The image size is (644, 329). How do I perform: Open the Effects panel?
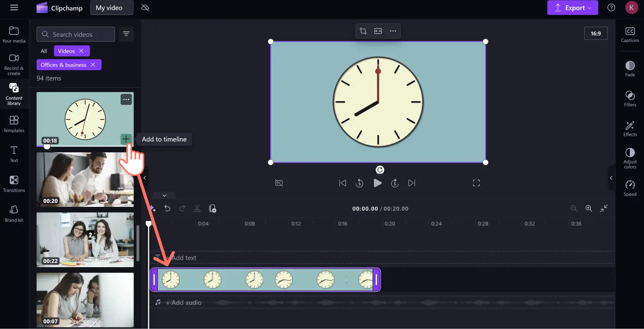[630, 128]
